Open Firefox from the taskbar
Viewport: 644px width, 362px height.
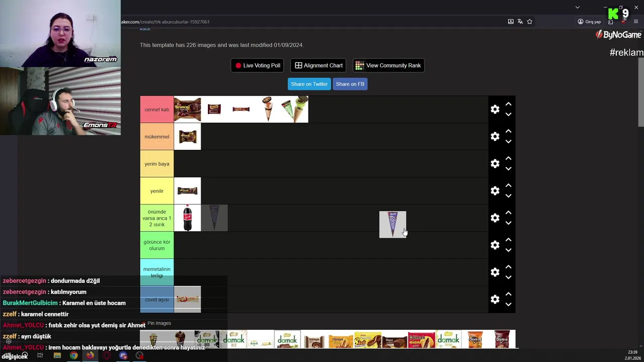(x=90, y=355)
